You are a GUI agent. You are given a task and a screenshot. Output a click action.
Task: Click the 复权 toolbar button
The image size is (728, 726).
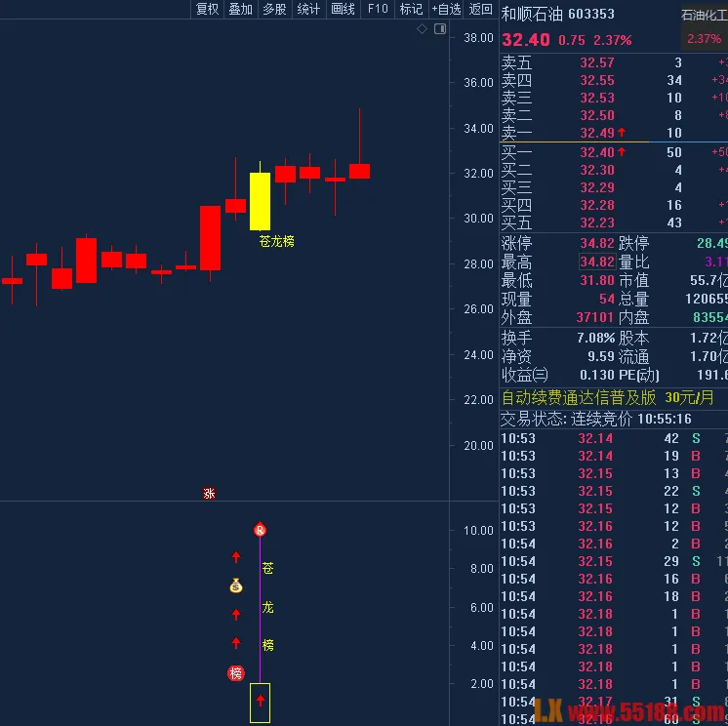click(207, 10)
